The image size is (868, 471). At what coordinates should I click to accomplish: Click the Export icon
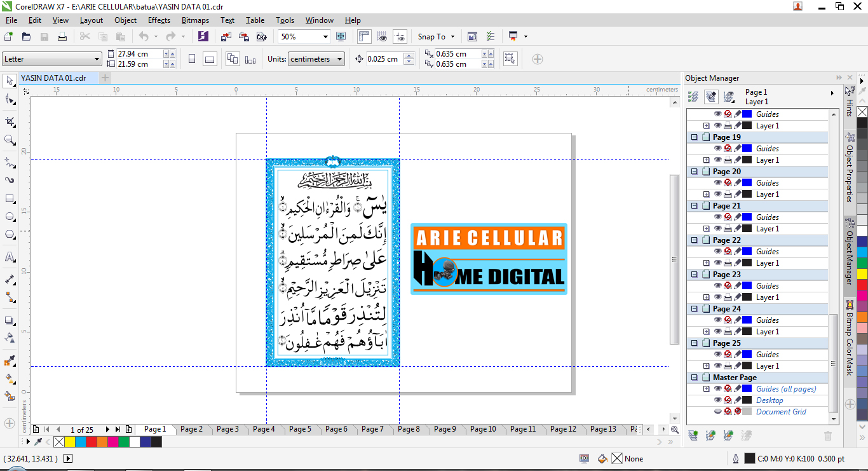[243, 37]
